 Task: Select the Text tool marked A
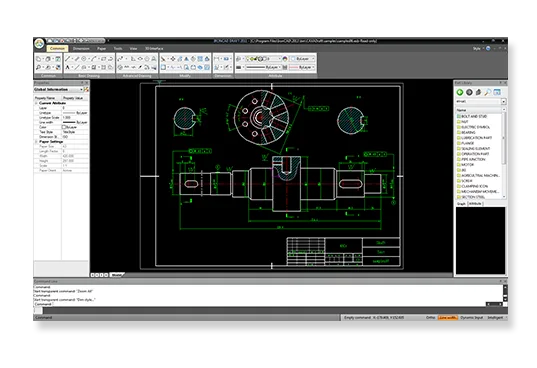(67, 67)
